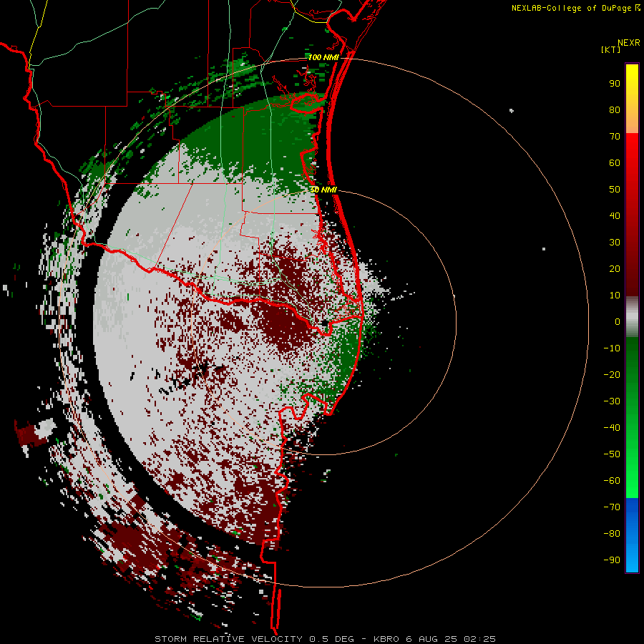Image resolution: width=644 pixels, height=644 pixels.
Task: Click the KBRO station identifier in caption
Action: pos(386,639)
